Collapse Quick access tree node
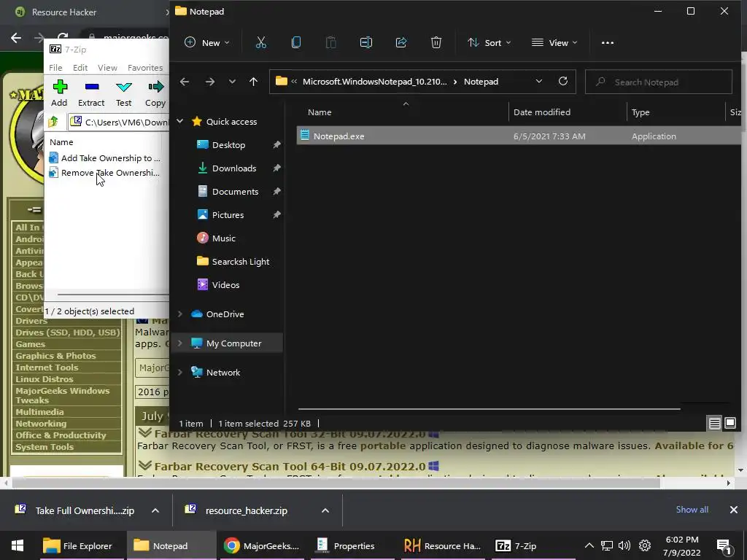This screenshot has height=560, width=747. tap(180, 122)
